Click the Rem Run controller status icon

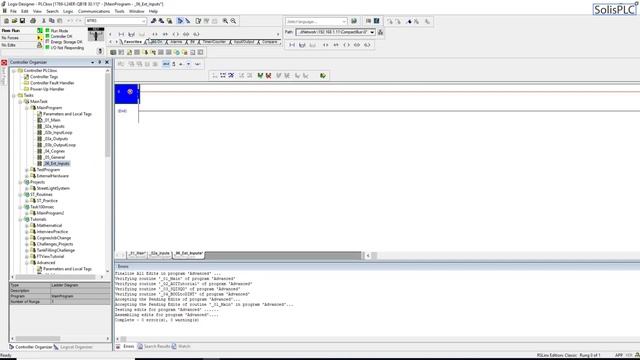(40, 31)
